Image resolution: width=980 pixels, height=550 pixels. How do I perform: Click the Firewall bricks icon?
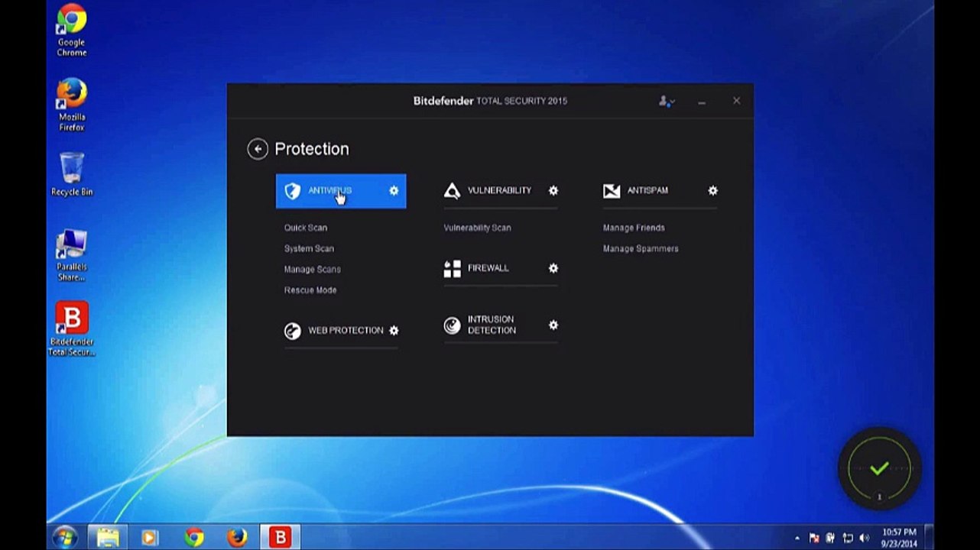pyautogui.click(x=453, y=269)
